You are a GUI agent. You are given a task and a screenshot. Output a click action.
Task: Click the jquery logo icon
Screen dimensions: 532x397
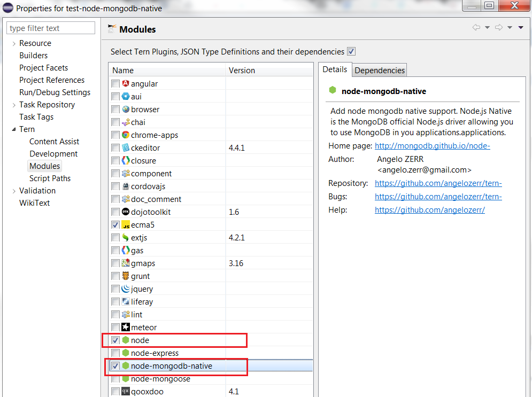point(127,289)
